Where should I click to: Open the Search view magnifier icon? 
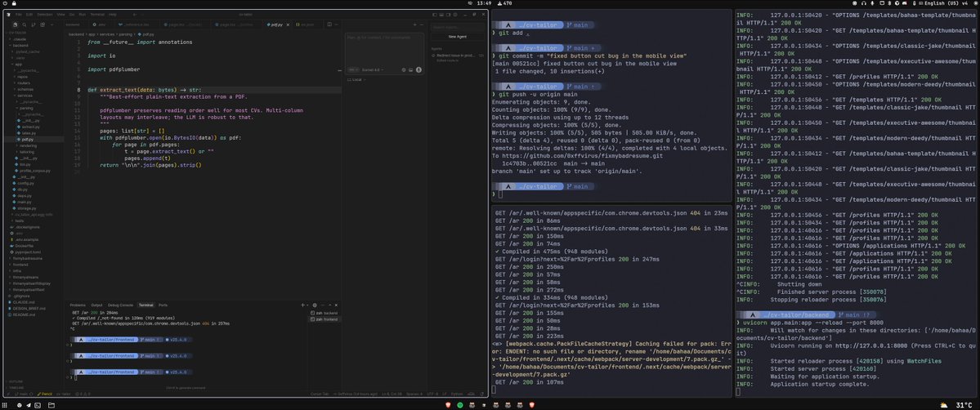point(25,25)
